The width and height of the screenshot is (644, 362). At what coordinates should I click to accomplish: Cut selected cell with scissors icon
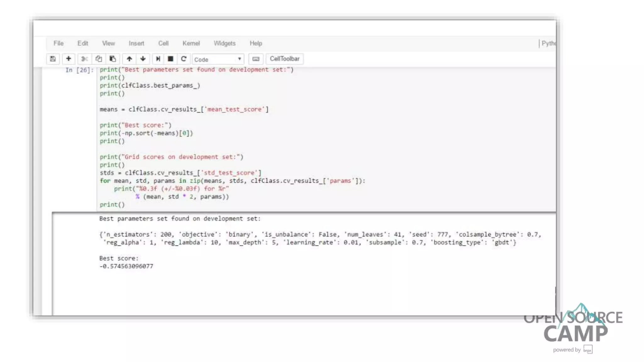click(x=84, y=59)
